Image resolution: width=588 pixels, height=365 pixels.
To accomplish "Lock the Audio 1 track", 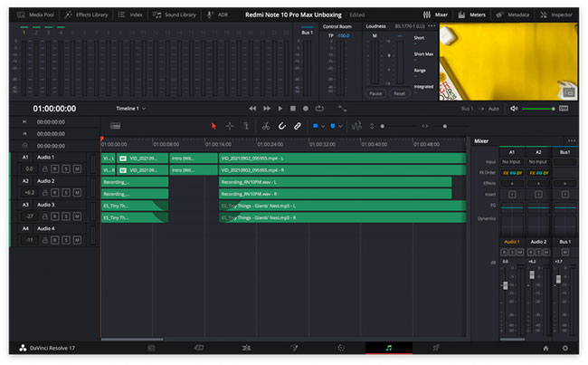I will (x=45, y=169).
